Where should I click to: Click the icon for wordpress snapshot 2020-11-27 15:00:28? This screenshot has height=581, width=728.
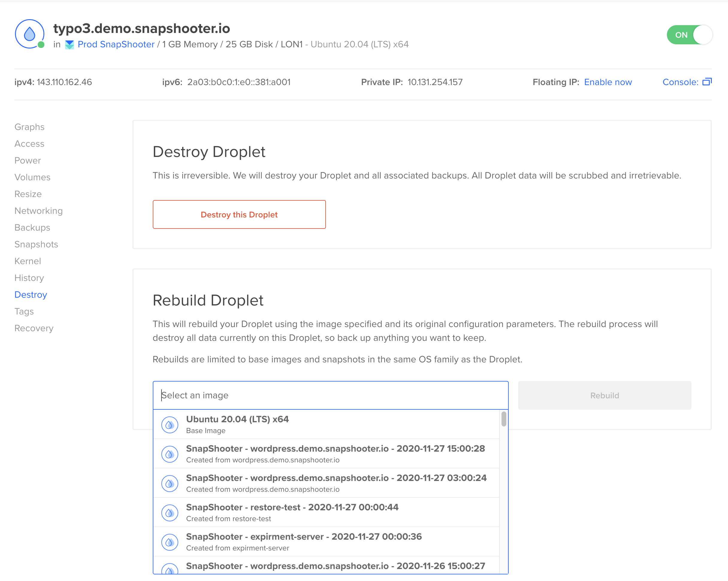(170, 454)
